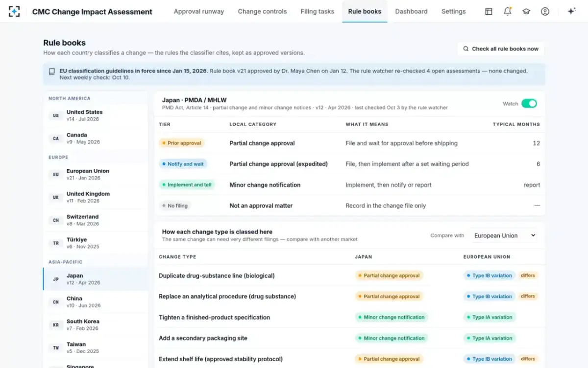The image size is (588, 368).
Task: Click the TYPICAL MONTHS column header
Action: pyautogui.click(x=516, y=125)
